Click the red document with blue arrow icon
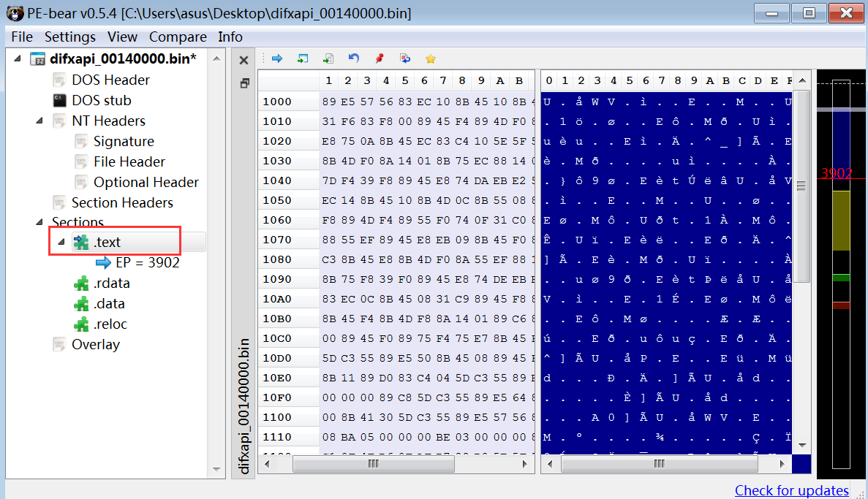The width and height of the screenshot is (868, 499). [405, 58]
